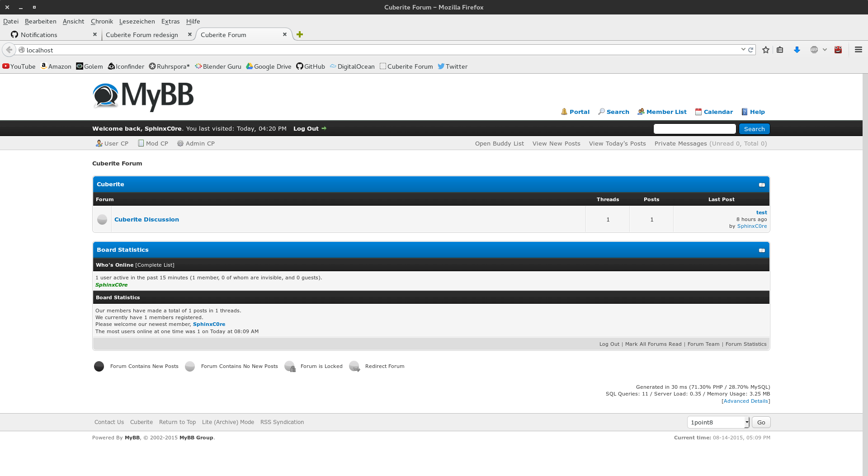Click the blue Search button
This screenshot has height=476, width=868.
[x=755, y=129]
